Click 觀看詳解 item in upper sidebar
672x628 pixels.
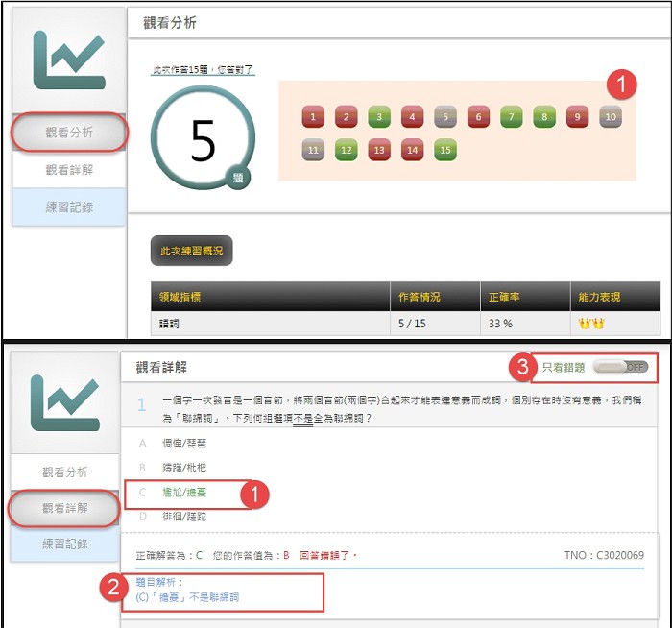[69, 170]
